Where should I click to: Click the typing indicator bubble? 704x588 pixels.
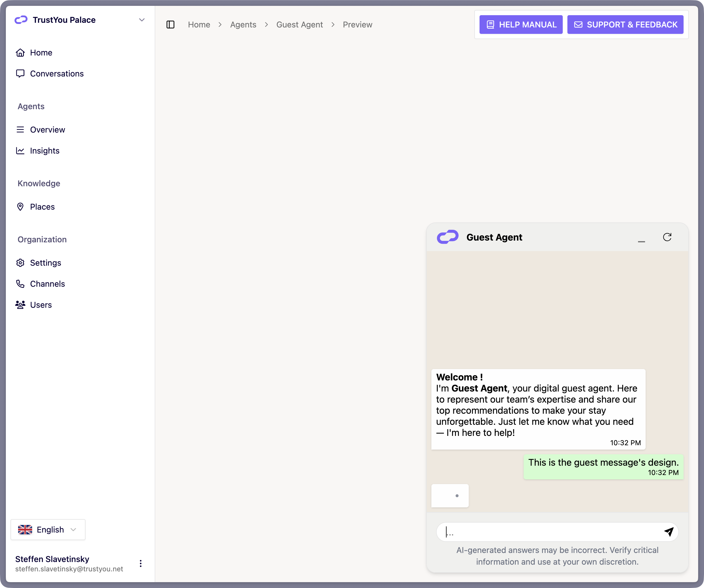(450, 495)
